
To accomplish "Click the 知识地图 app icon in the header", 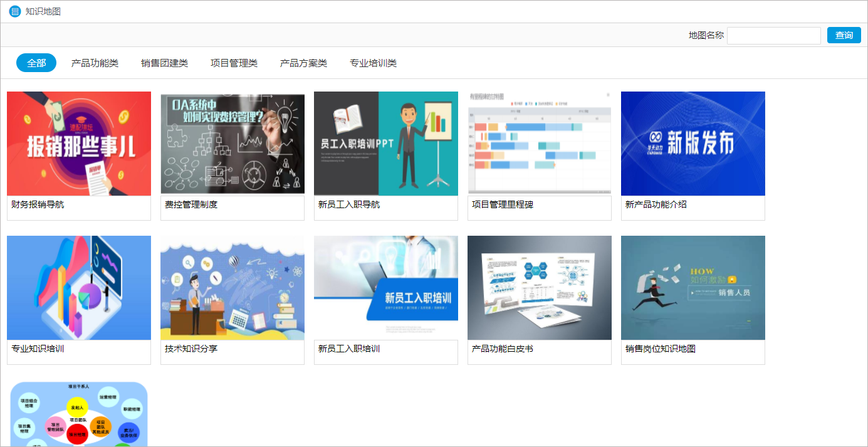I will (14, 11).
